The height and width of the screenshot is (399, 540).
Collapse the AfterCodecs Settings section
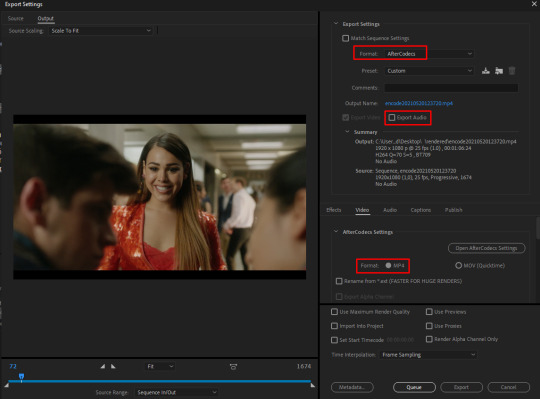(336, 232)
